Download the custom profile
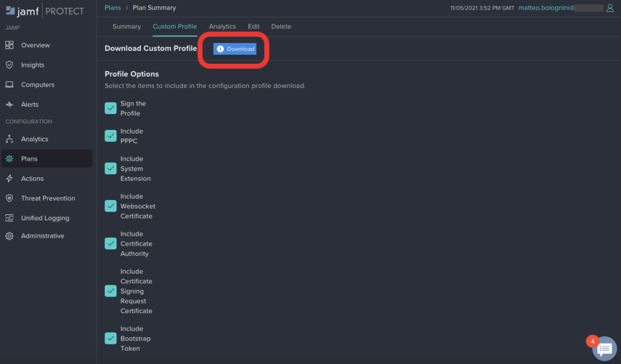621x364 pixels. pyautogui.click(x=235, y=49)
